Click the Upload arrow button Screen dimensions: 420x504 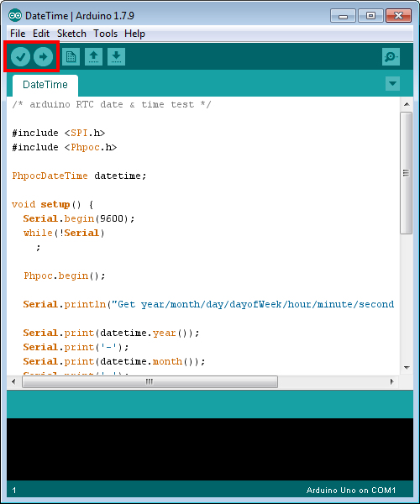coord(43,57)
